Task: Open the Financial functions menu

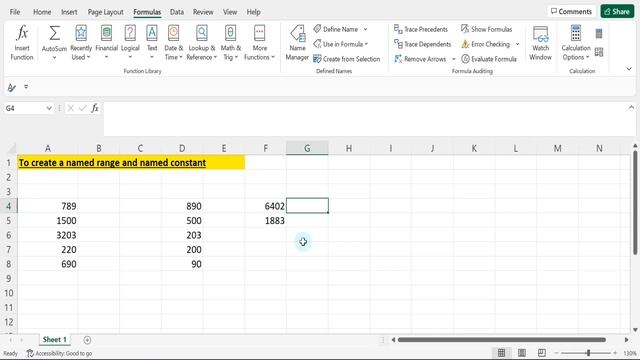Action: click(106, 43)
